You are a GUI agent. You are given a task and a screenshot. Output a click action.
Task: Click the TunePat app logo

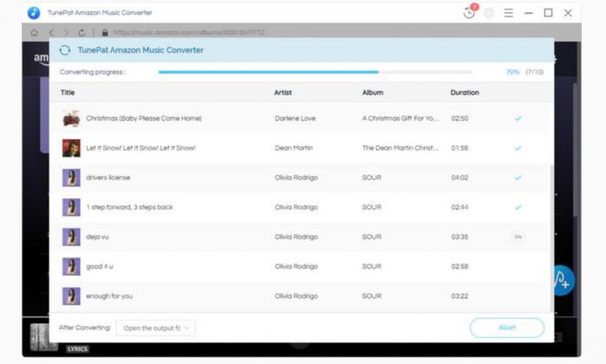[x=34, y=13]
